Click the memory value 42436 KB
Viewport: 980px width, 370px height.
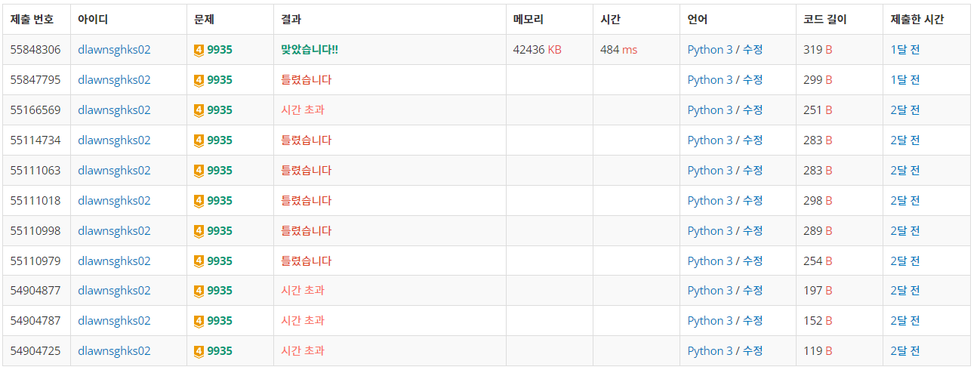click(x=537, y=50)
